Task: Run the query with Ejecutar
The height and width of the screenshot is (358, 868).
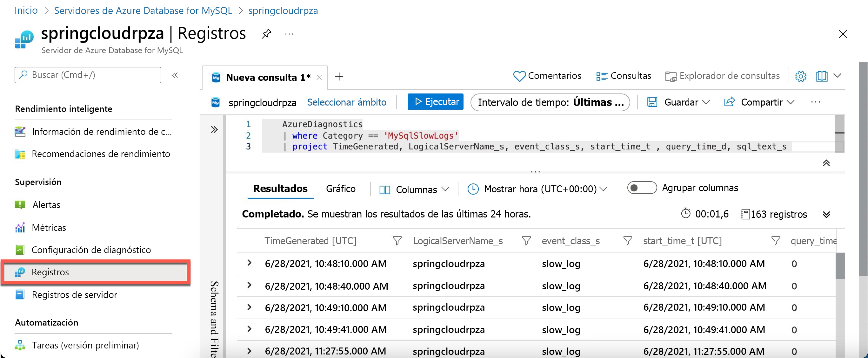Action: point(435,102)
